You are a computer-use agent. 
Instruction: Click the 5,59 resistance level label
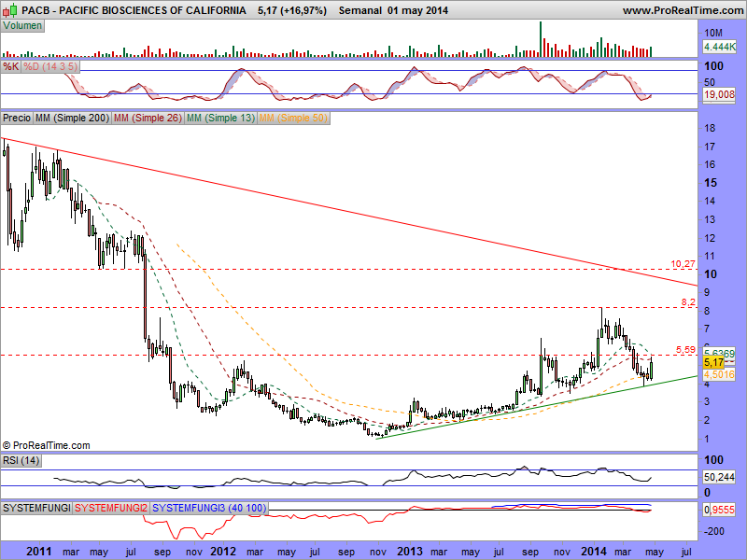(685, 349)
